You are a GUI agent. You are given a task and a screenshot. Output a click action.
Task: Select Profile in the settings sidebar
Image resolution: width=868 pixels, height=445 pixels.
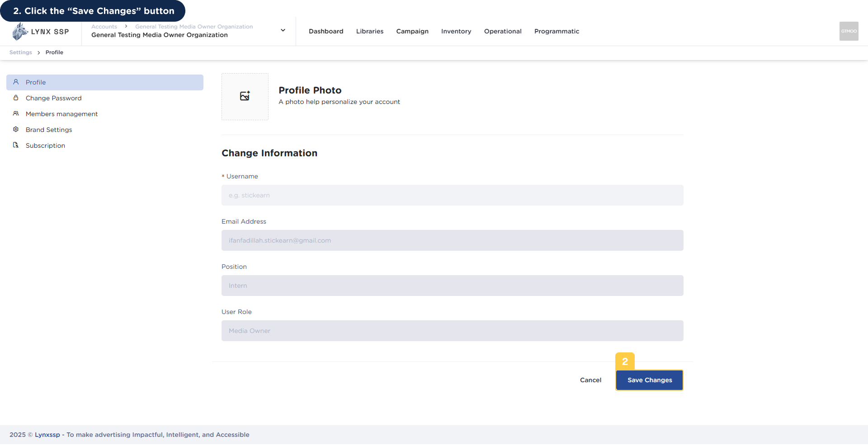(105, 82)
